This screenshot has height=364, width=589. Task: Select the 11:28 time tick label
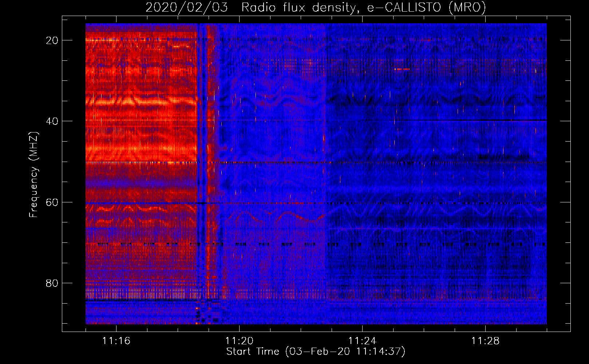[485, 341]
